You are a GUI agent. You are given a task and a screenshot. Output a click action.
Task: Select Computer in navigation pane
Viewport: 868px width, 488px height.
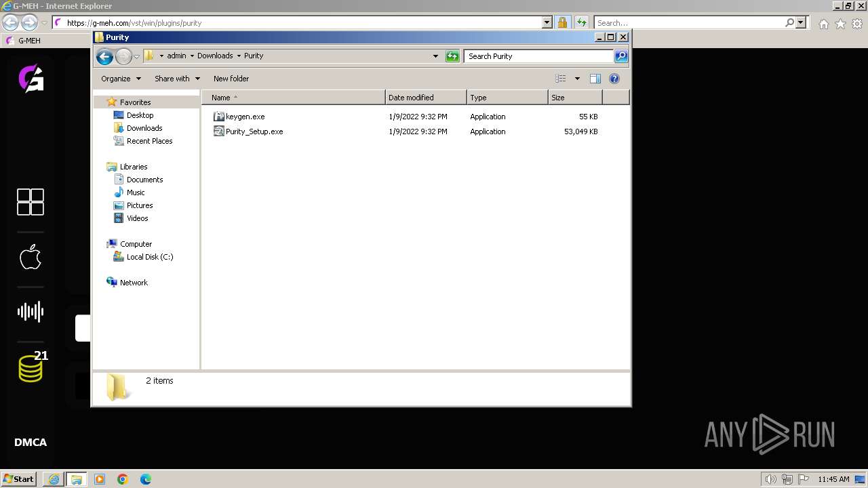coord(136,244)
